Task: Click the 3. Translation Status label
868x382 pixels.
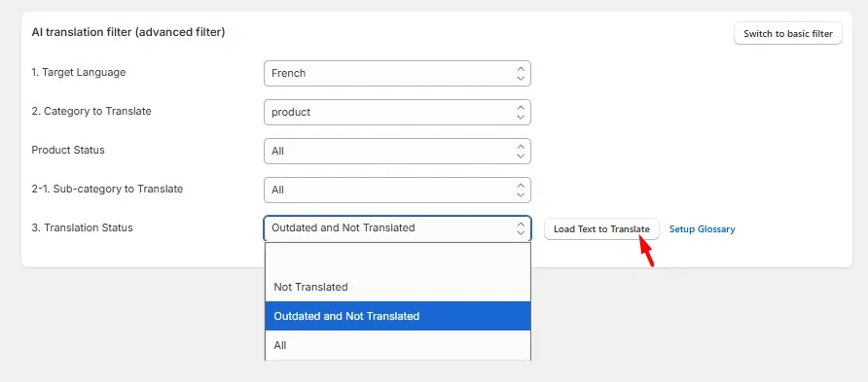Action: point(82,227)
